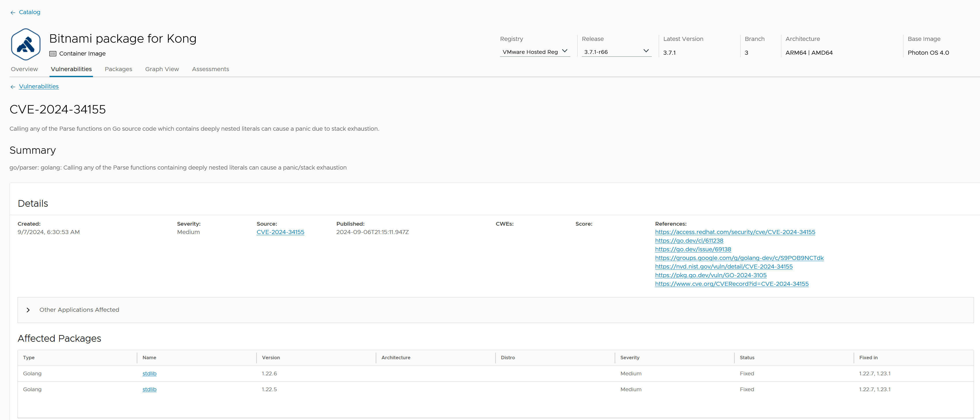
Task: Switch to the Overview tab
Action: [24, 69]
